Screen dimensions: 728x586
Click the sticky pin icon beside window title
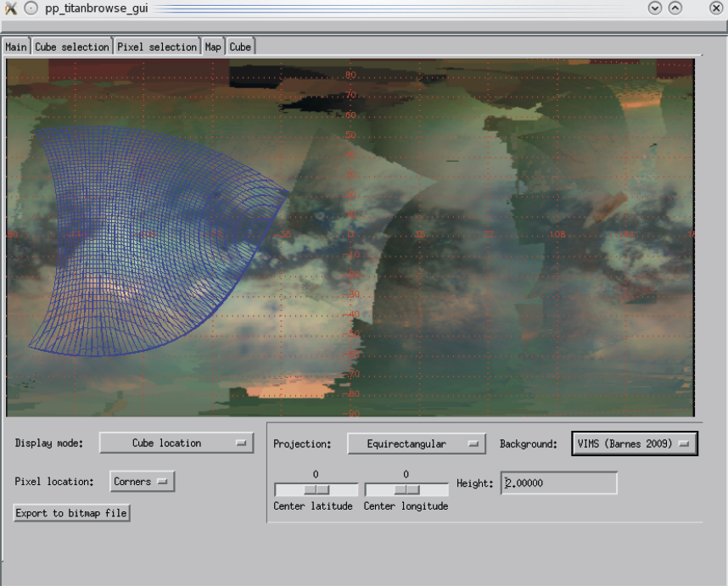pyautogui.click(x=31, y=8)
